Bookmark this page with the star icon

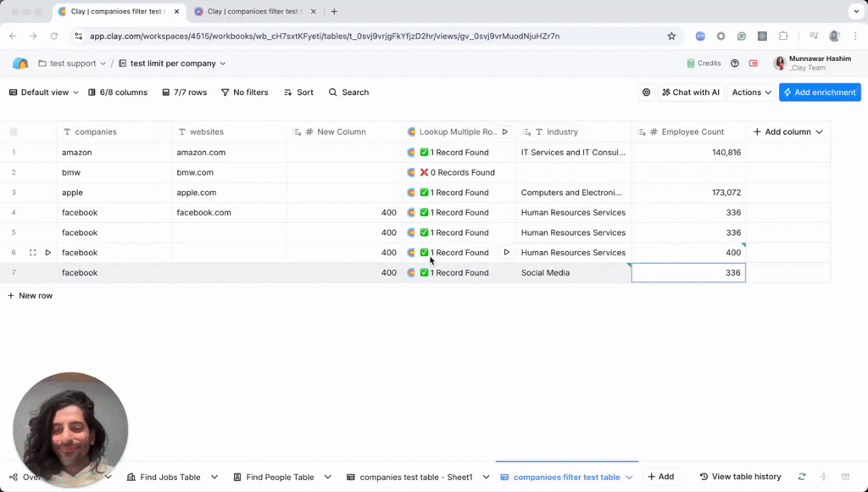671,36
